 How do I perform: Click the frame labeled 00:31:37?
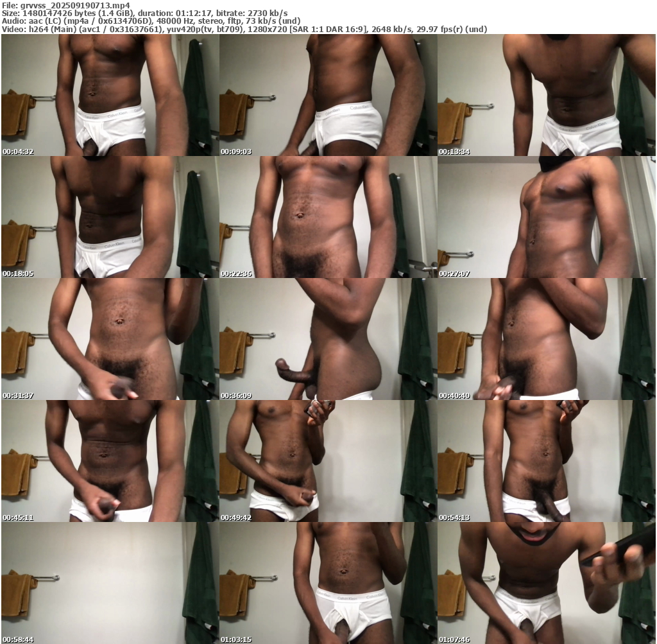[x=110, y=339]
